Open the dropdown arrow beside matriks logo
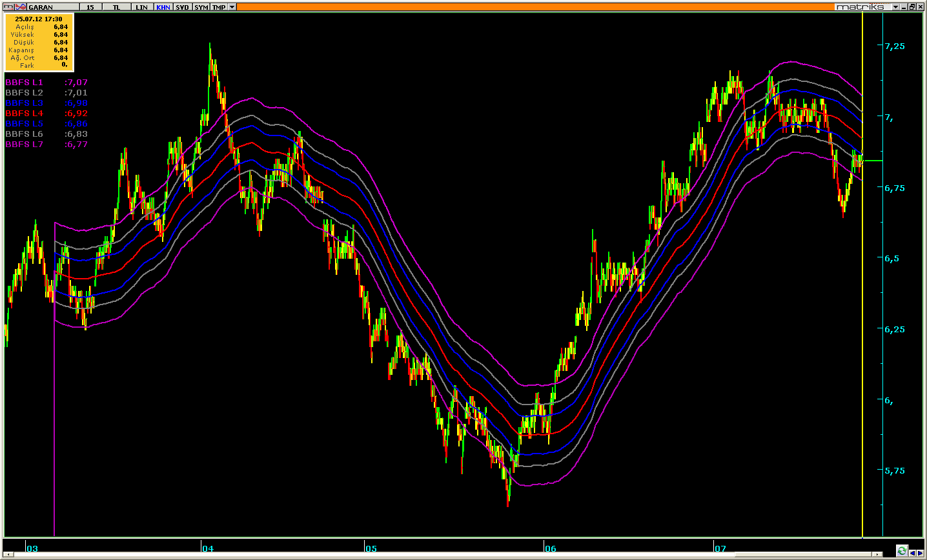This screenshot has height=560, width=927. tap(896, 7)
